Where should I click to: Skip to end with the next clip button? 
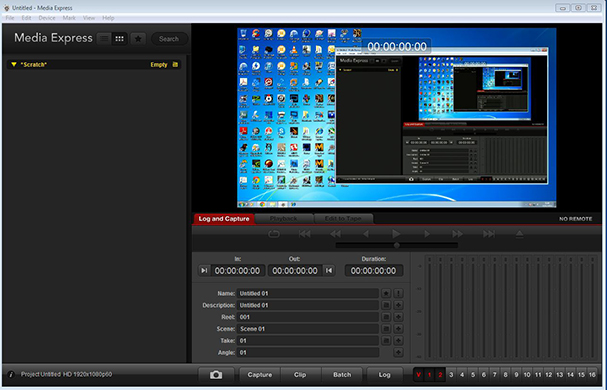489,234
